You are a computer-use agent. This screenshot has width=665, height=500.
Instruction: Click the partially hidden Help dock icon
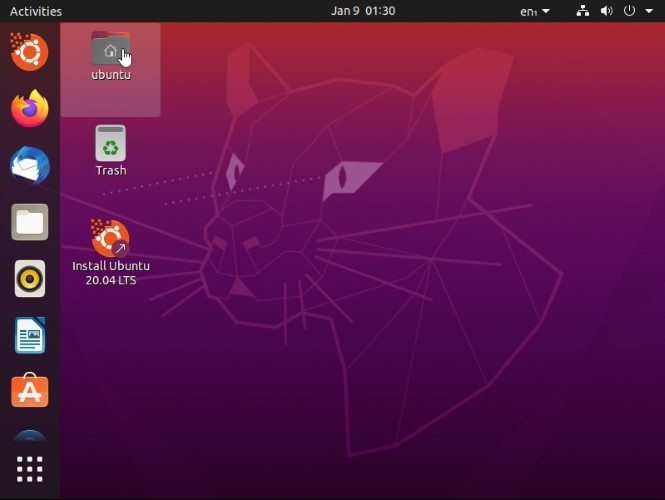tap(29, 436)
